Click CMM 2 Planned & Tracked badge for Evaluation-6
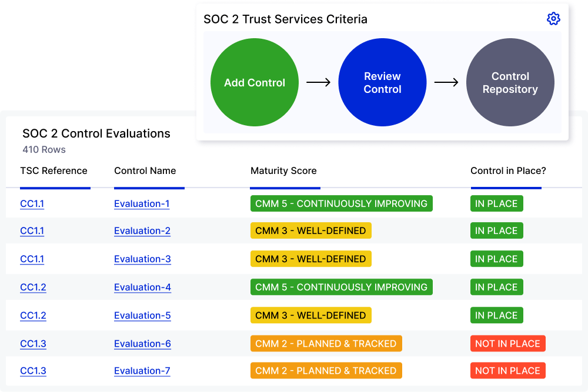The width and height of the screenshot is (588, 392). coord(326,343)
